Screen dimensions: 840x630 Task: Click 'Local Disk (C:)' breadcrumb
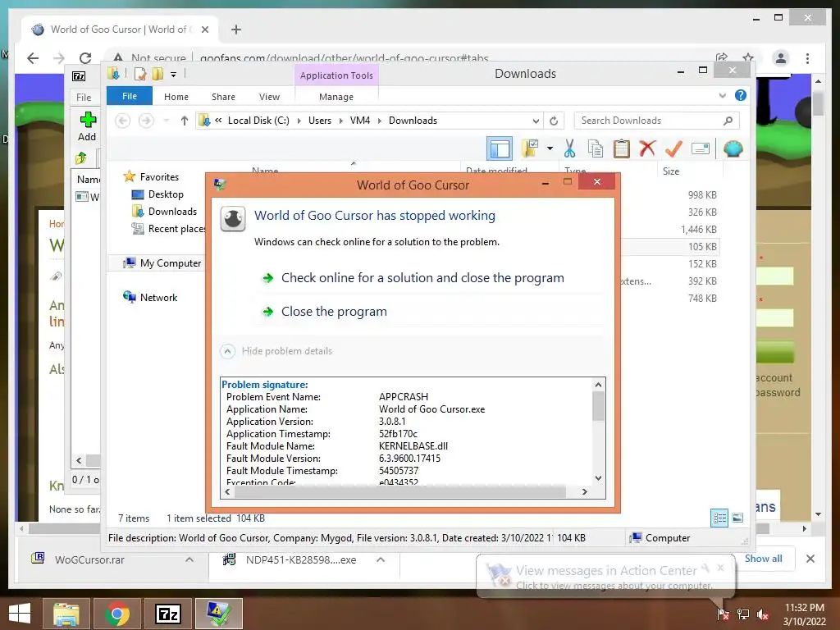pyautogui.click(x=258, y=121)
